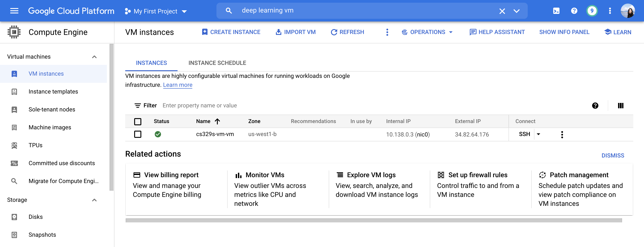The image size is (644, 247).
Task: Clear the search box text
Action: 502,11
